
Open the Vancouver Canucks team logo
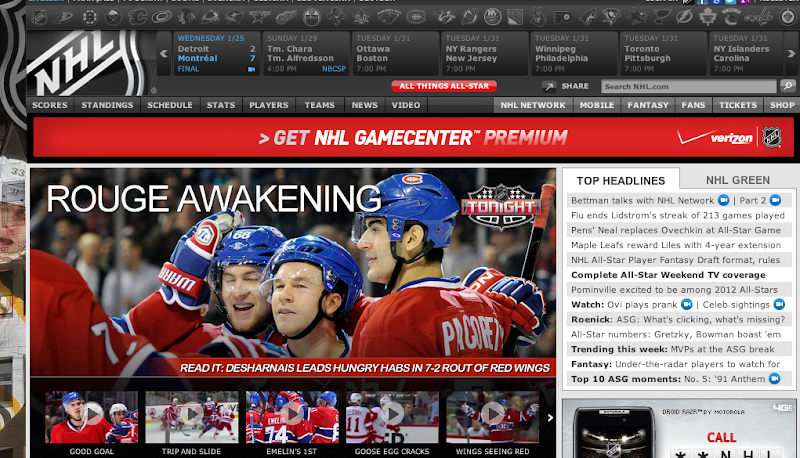click(731, 17)
